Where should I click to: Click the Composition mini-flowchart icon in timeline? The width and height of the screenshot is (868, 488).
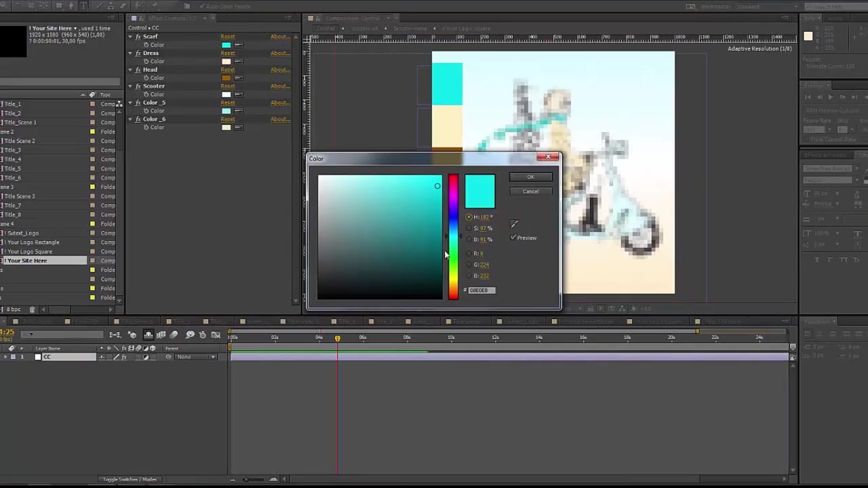(115, 335)
